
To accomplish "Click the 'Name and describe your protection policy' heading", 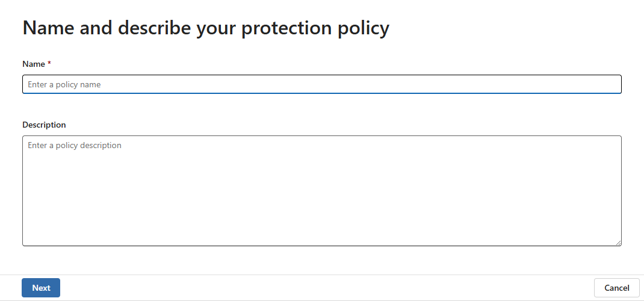I will coord(206,28).
